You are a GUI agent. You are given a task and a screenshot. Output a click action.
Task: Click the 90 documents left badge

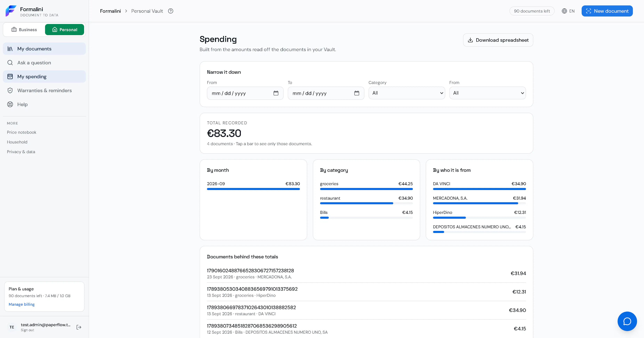[x=532, y=11]
